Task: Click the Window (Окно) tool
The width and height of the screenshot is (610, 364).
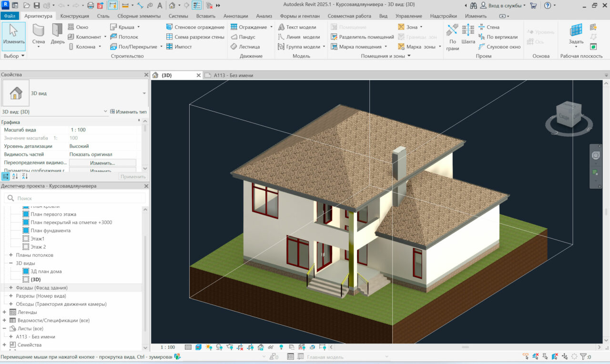Action: pos(78,27)
